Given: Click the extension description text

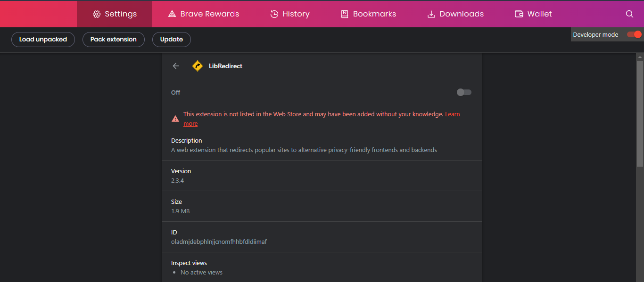Looking at the screenshot, I should click(x=304, y=150).
